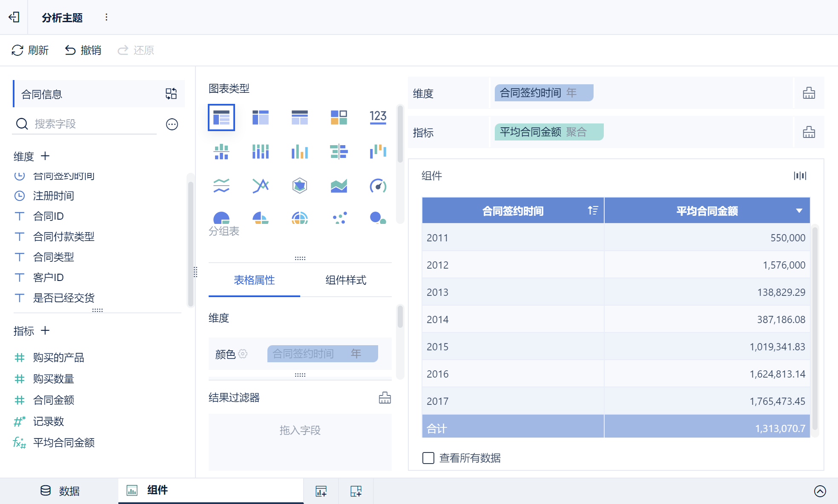Open color settings gear next to 颜色

(243, 354)
